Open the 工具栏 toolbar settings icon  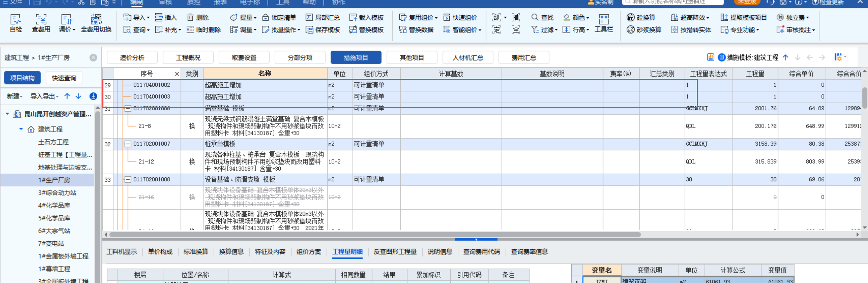pyautogui.click(x=604, y=19)
